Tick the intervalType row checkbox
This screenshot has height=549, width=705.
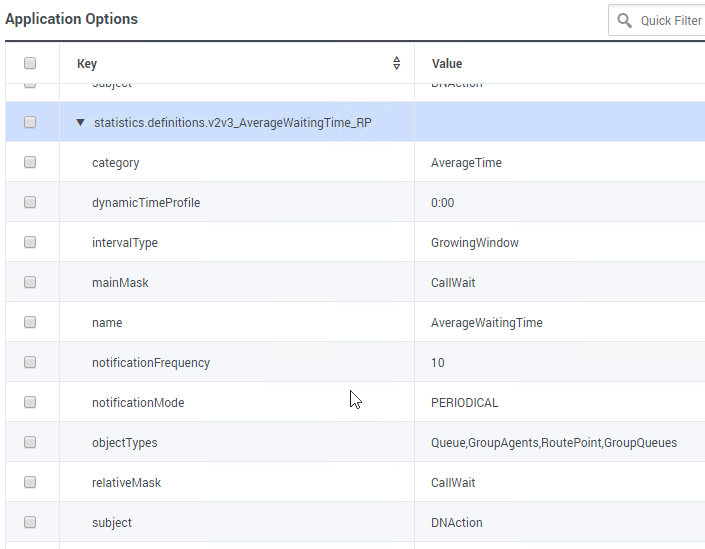tap(30, 242)
